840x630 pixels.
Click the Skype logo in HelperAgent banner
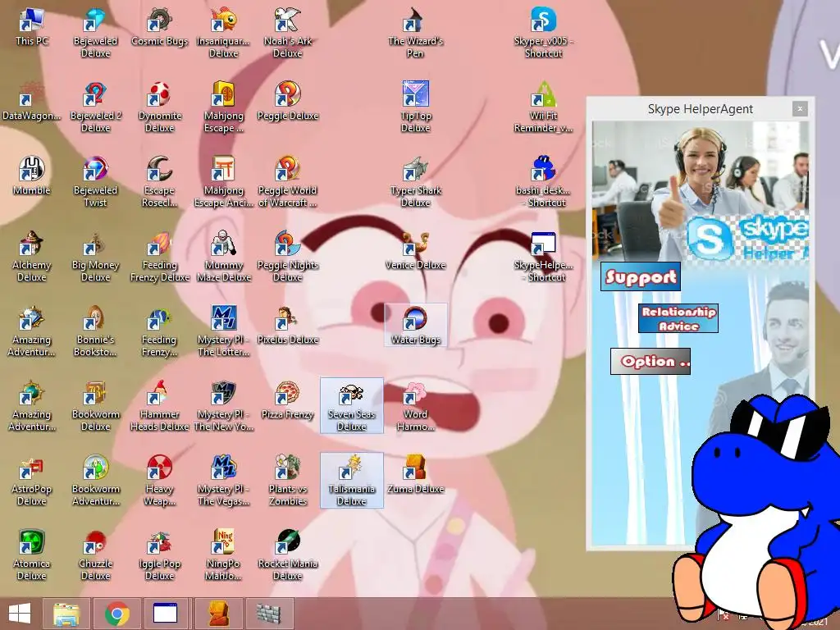(710, 239)
